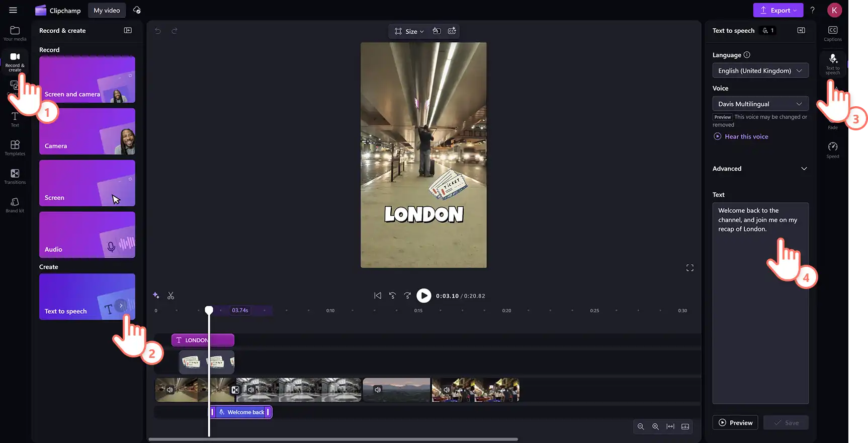The image size is (868, 443).
Task: Collapse the Record & create panel
Action: tap(128, 30)
